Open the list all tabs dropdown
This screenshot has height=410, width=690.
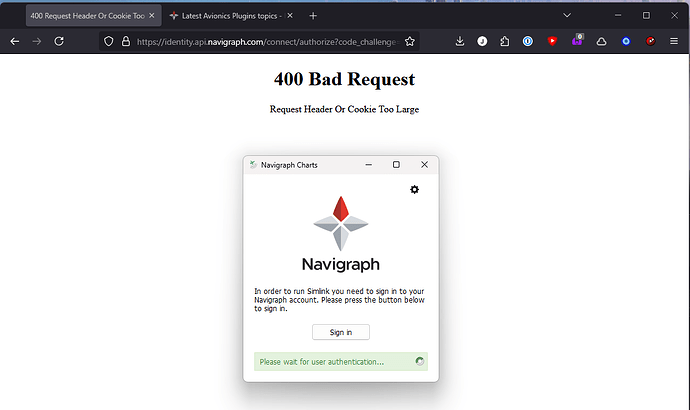pyautogui.click(x=567, y=15)
